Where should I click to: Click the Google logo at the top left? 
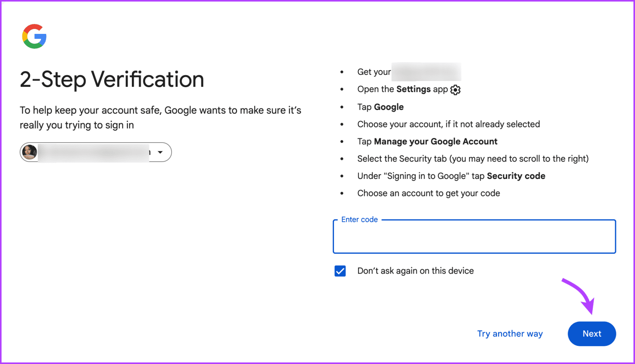[34, 36]
